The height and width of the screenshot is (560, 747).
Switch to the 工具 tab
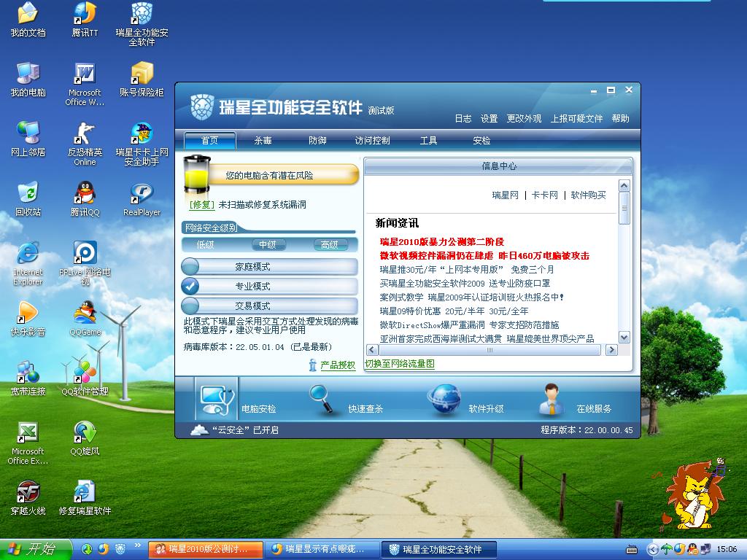428,141
